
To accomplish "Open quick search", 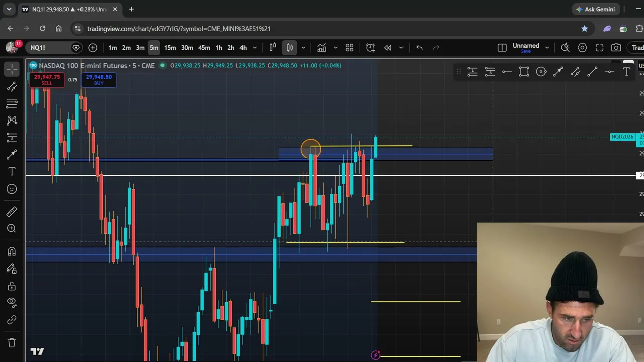I will tap(565, 48).
